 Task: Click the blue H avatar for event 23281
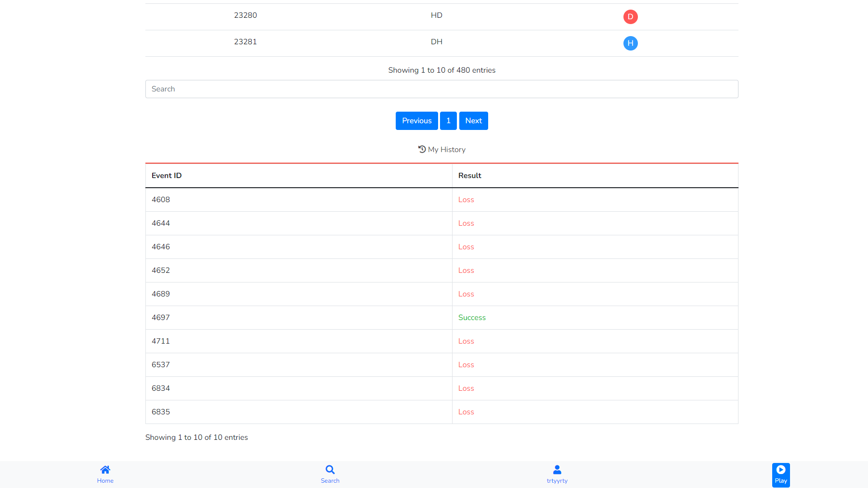[x=631, y=43]
